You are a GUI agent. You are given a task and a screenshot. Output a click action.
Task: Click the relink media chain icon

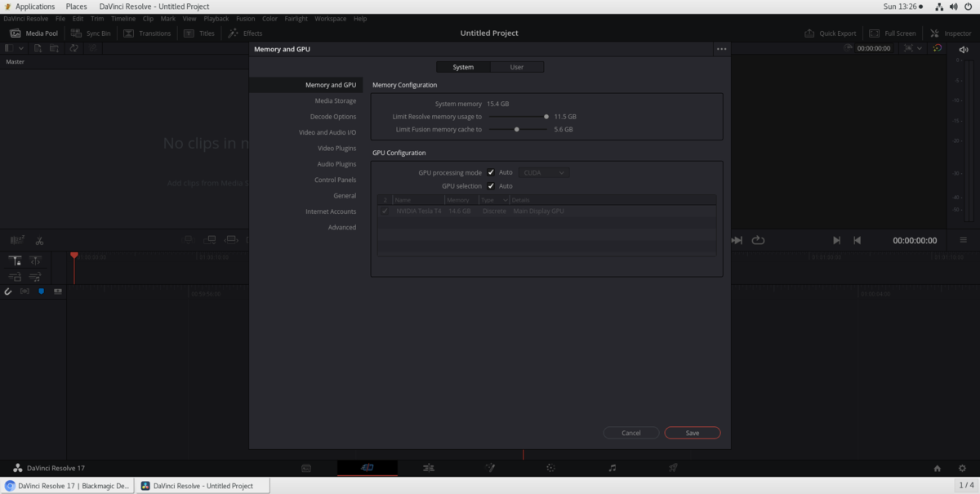[91, 48]
